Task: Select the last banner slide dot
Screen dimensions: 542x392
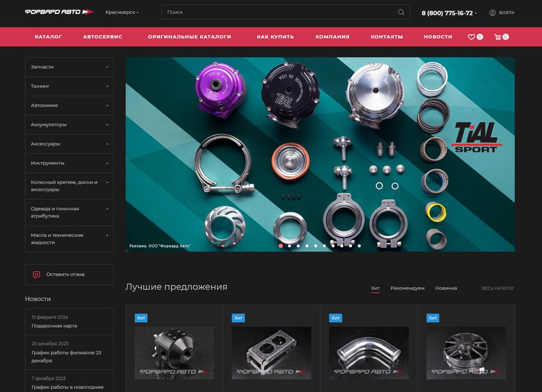Action: [x=359, y=246]
